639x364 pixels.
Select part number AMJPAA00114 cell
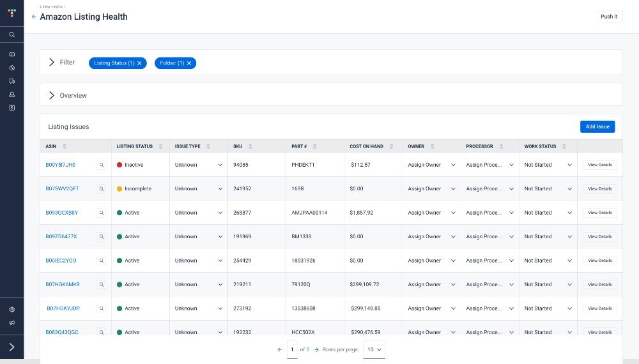click(309, 213)
